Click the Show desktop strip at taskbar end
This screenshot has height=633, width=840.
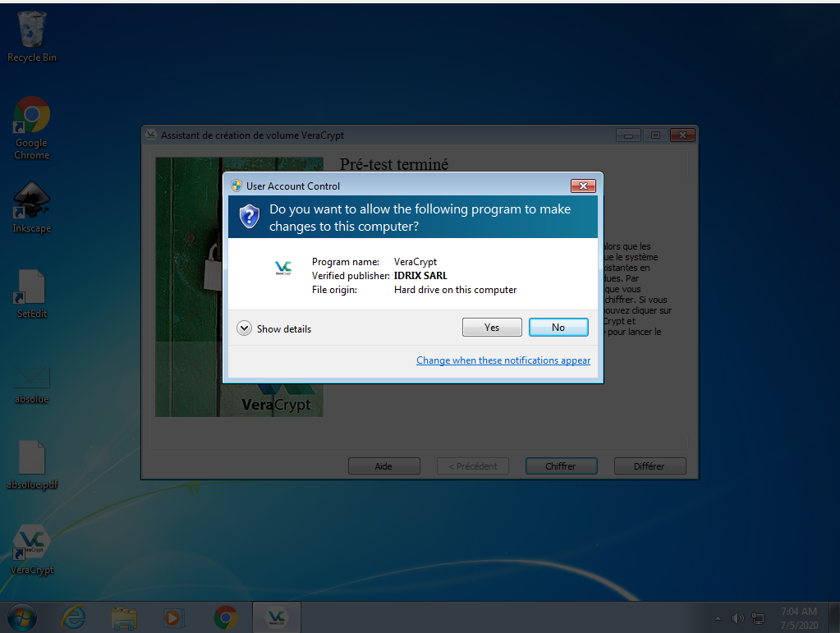tap(834, 617)
